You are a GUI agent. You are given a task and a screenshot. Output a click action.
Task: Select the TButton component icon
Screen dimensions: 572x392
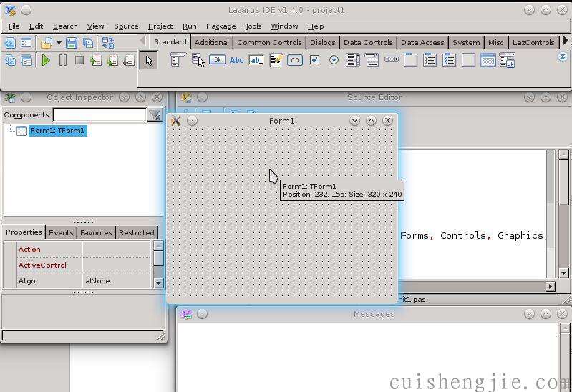pyautogui.click(x=217, y=61)
